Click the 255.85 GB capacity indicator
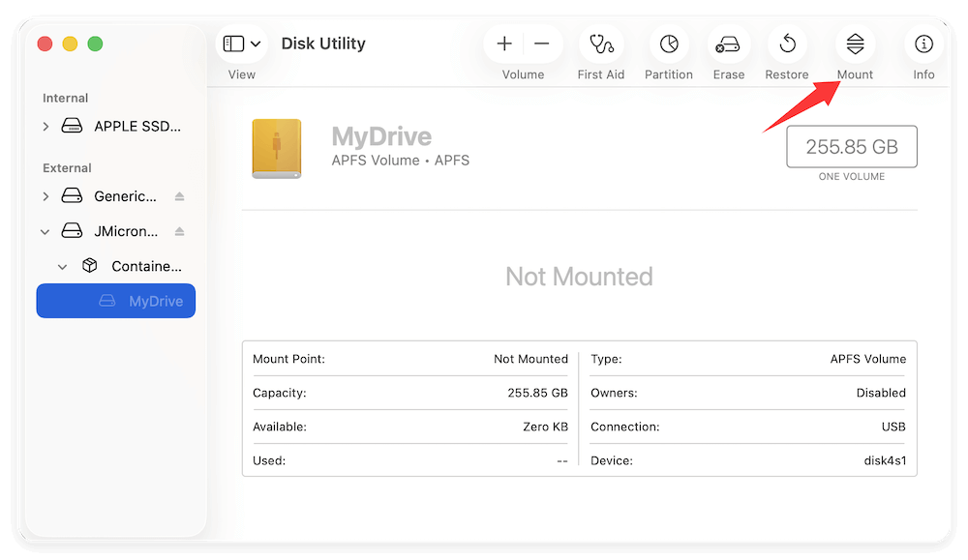The width and height of the screenshot is (968, 560). pos(851,146)
